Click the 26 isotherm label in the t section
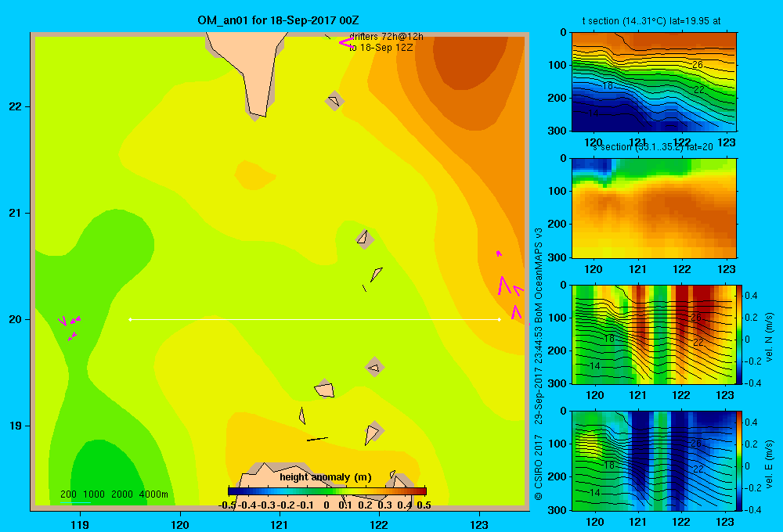The width and height of the screenshot is (783, 532). (698, 65)
